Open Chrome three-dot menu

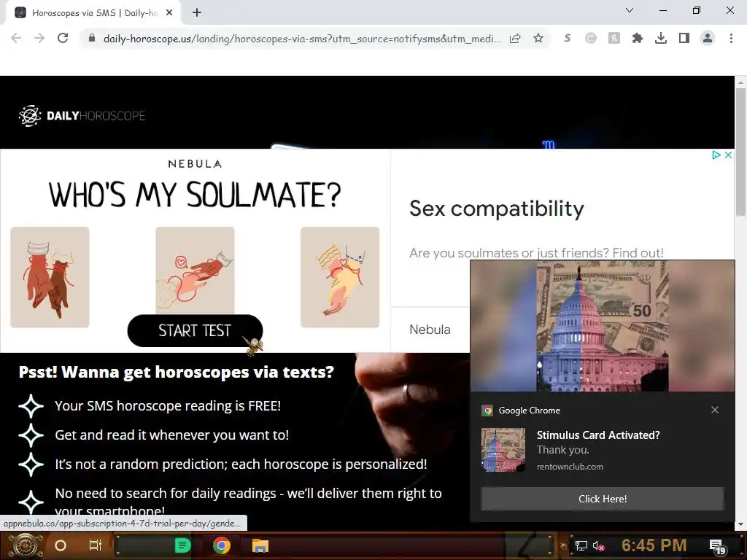point(731,38)
